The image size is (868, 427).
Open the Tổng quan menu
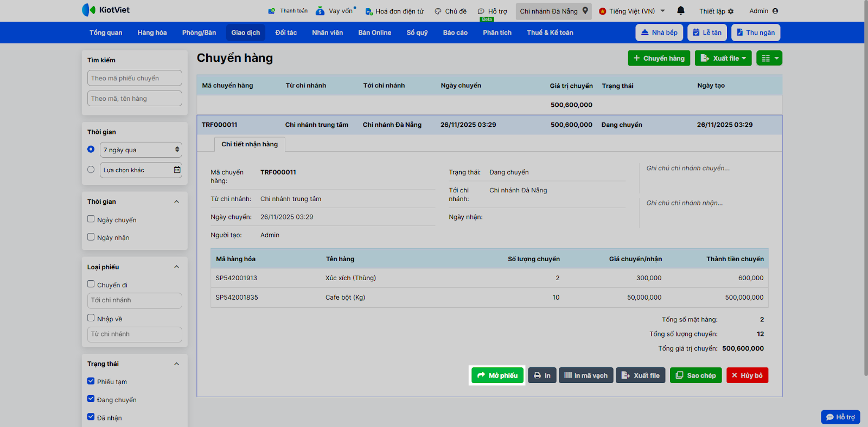(106, 33)
